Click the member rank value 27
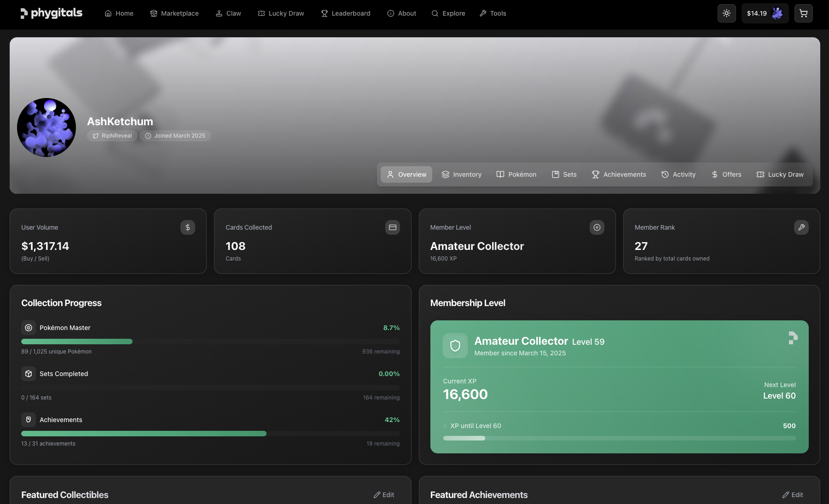 coord(641,246)
